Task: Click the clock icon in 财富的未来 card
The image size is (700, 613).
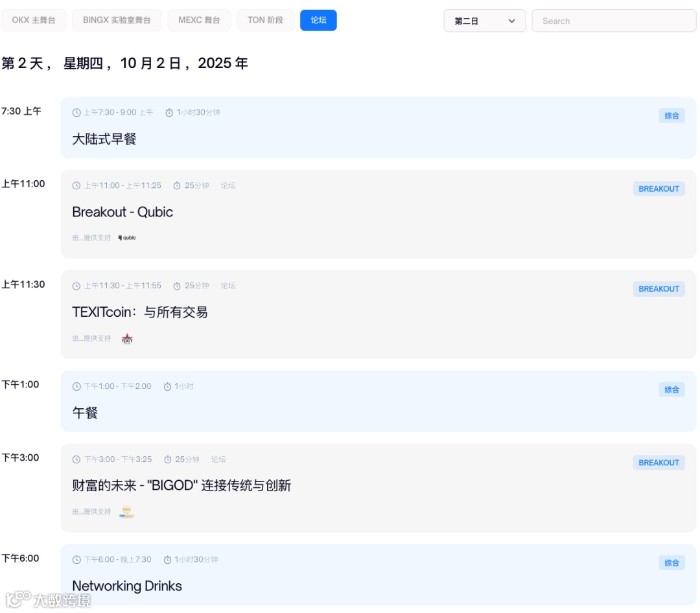Action: pyautogui.click(x=76, y=460)
